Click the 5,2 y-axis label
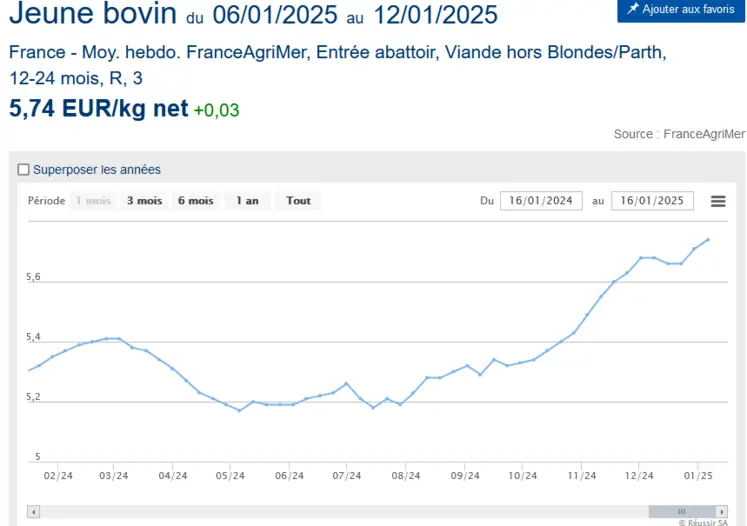Screen dimensions: 747x526 (33, 397)
